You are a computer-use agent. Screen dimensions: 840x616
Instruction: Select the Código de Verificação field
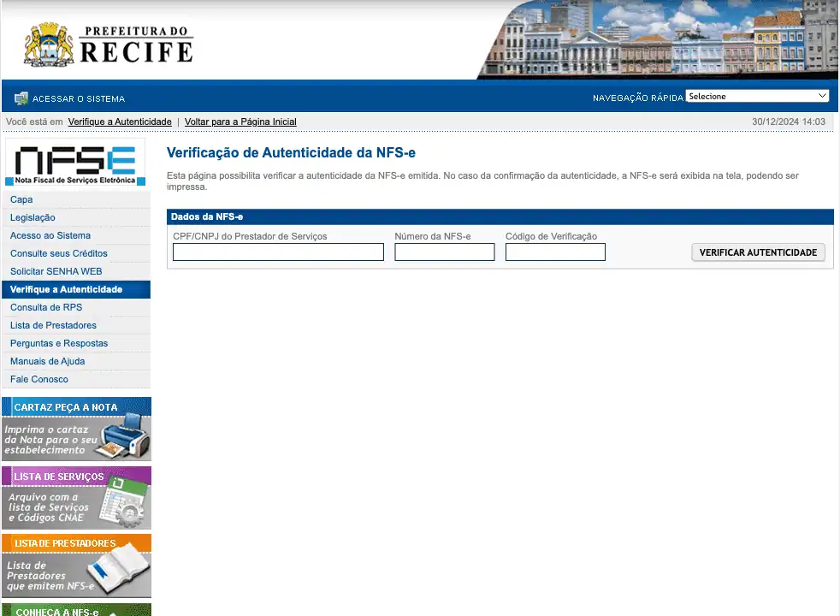555,252
